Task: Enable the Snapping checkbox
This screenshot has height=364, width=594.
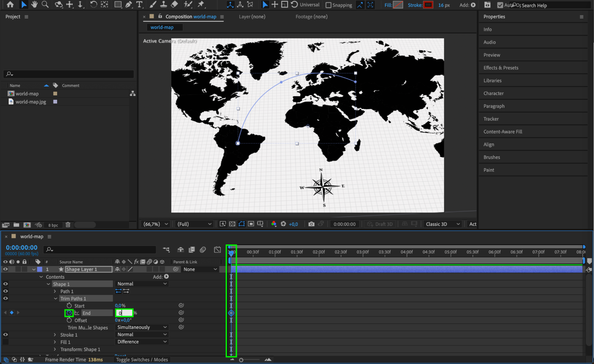Action: (x=328, y=5)
